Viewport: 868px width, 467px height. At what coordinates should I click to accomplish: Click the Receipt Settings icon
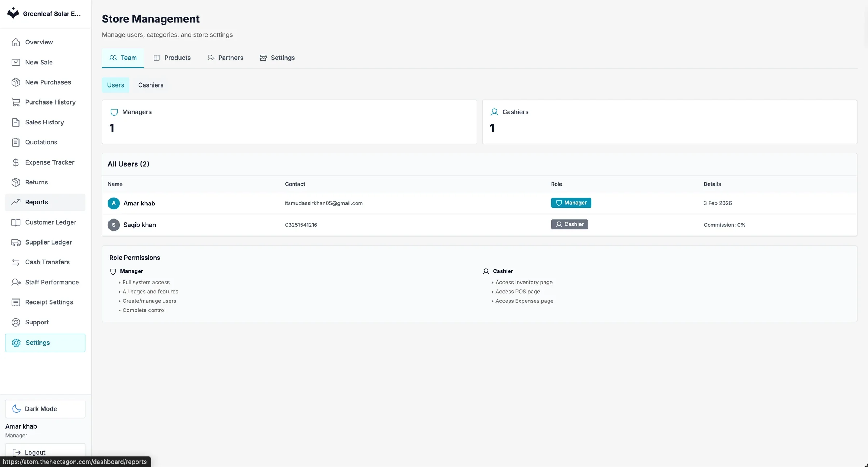coord(16,302)
